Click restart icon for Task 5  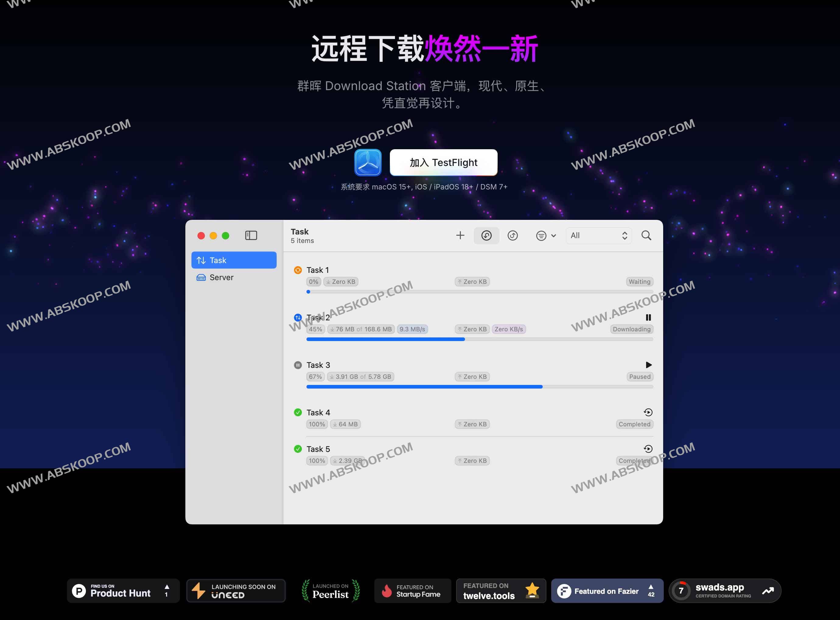[x=648, y=449]
